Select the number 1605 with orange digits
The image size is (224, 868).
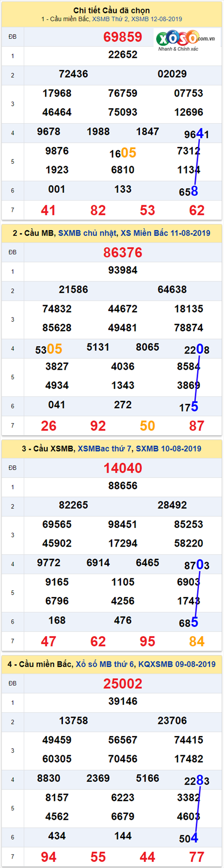coord(123,153)
